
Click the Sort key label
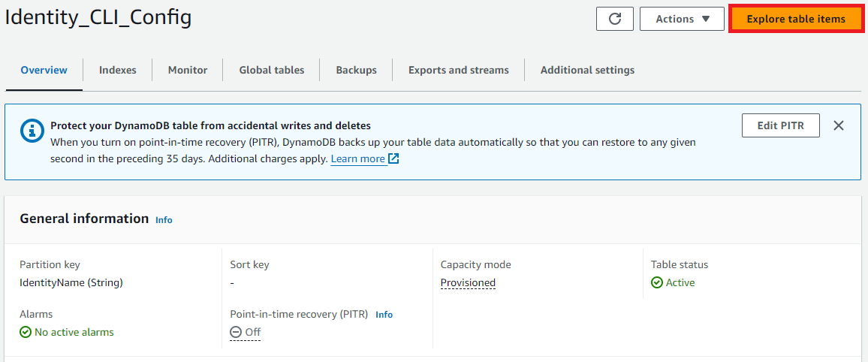(x=249, y=264)
